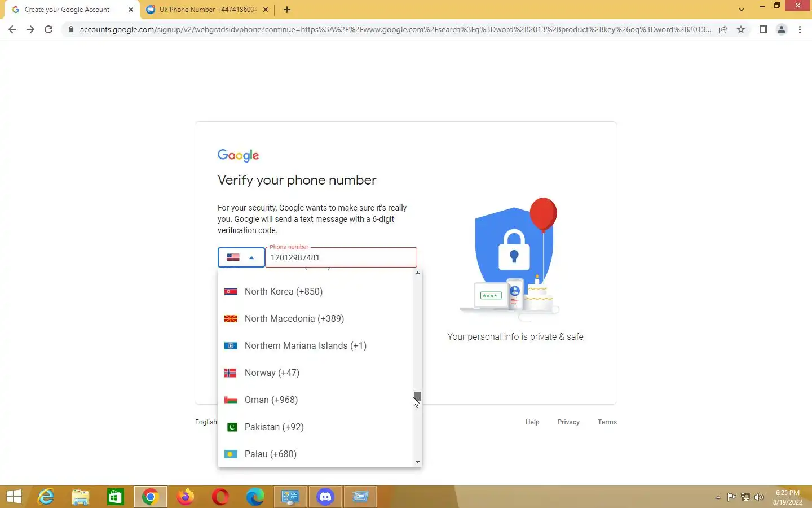Click the address bar URL
This screenshot has width=812, height=508.
(x=395, y=29)
